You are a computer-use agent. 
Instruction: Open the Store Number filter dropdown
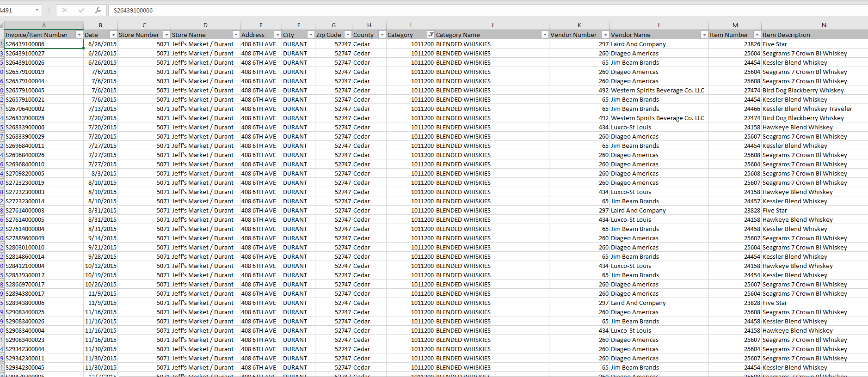click(166, 35)
